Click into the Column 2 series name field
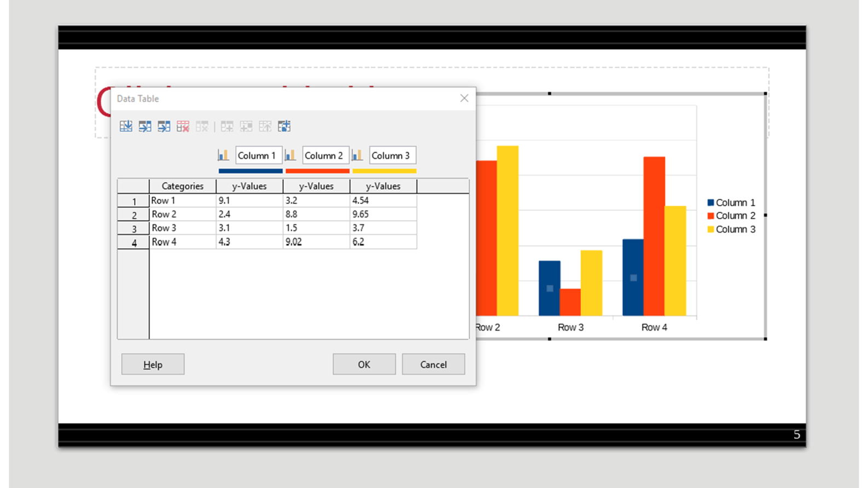The image size is (868, 488). click(x=325, y=155)
